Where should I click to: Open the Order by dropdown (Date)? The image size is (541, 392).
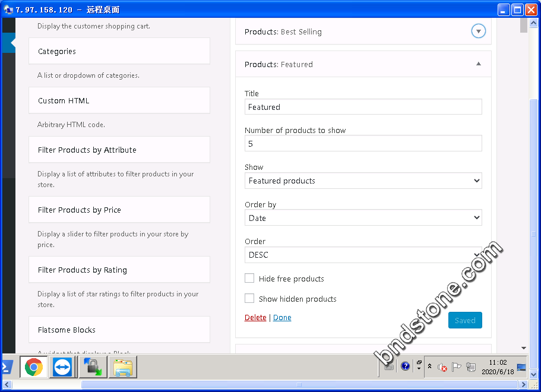point(363,218)
